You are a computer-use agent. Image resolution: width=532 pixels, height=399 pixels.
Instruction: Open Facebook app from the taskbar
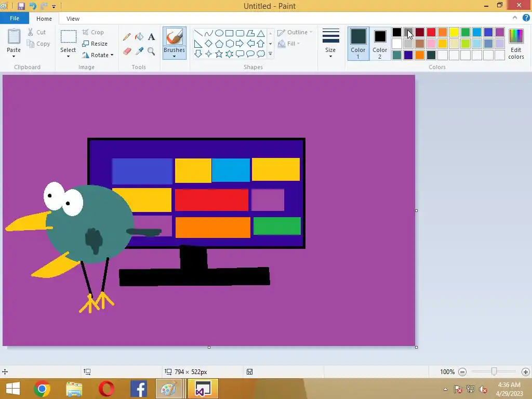pos(138,389)
